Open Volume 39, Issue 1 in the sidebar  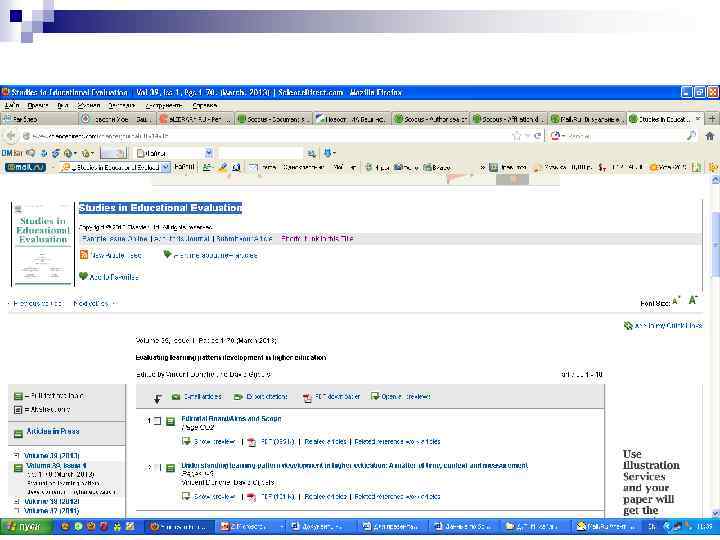click(56, 466)
